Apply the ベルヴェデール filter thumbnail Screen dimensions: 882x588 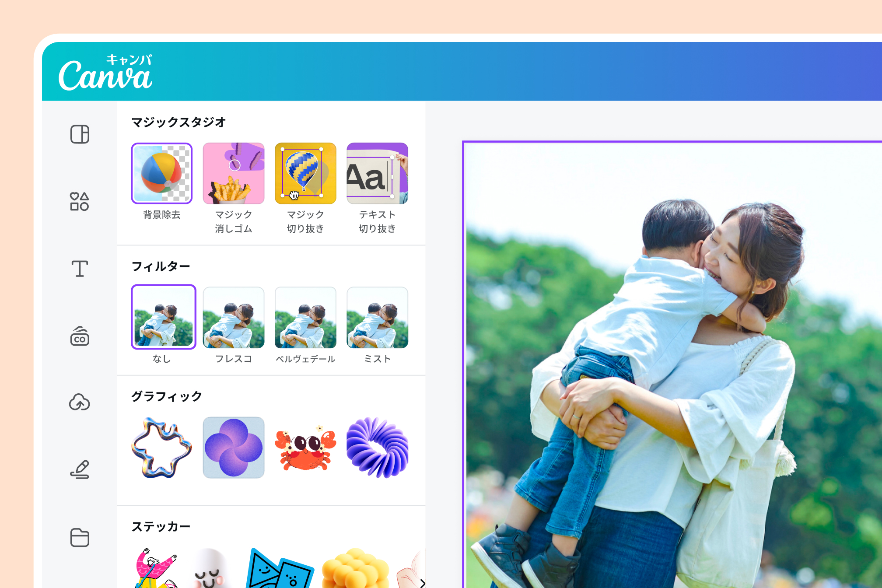pyautogui.click(x=305, y=318)
